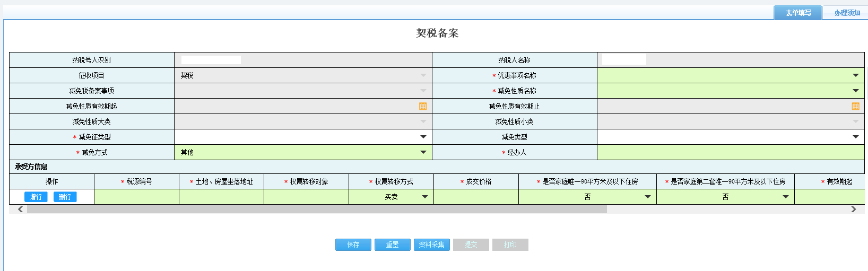Open 是否家庭唯一90平方米及以下住房 dropdown
This screenshot has height=271, width=868.
pyautogui.click(x=647, y=197)
